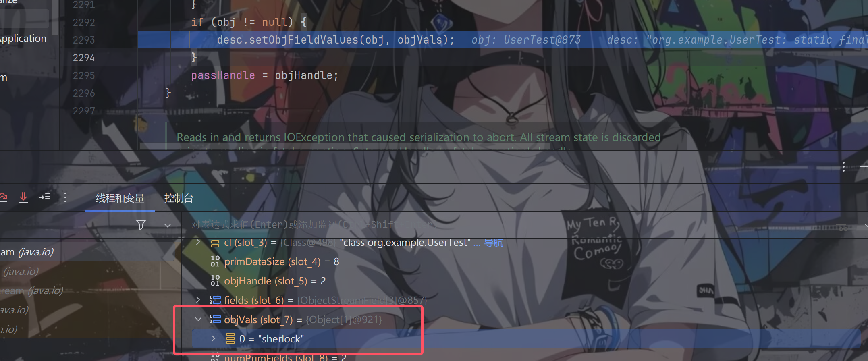
Task: Click the primDataSize primitive type icon
Action: tap(215, 261)
